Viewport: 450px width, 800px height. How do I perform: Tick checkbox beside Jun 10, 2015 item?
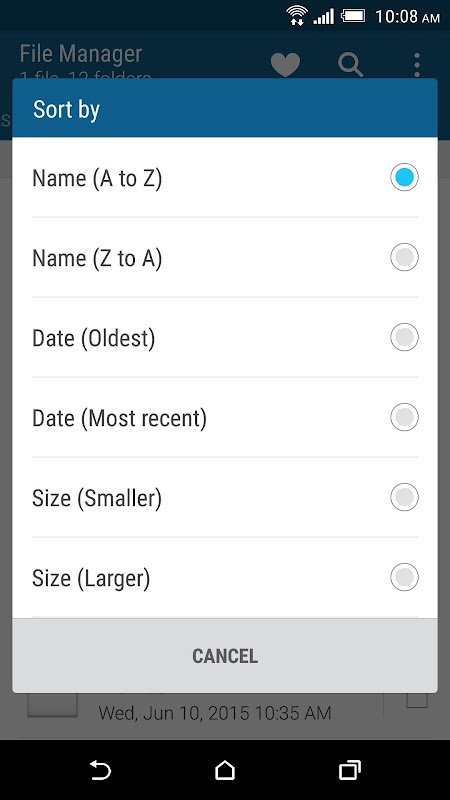pos(417,699)
